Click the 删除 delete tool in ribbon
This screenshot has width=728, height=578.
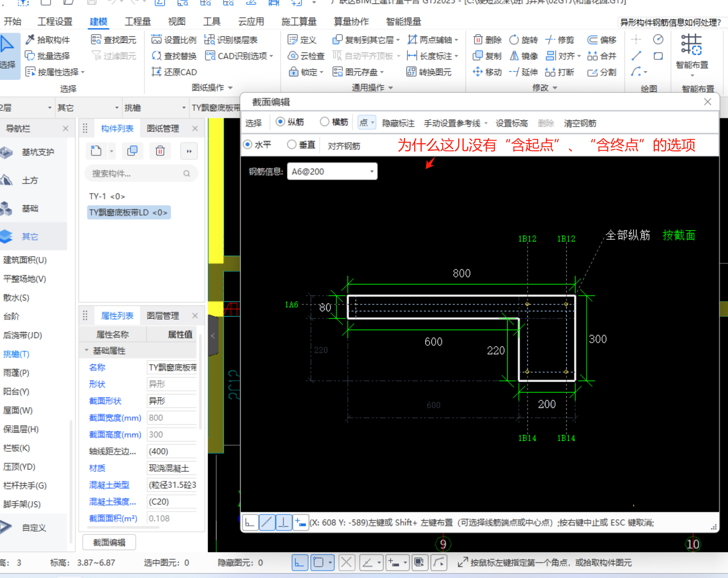487,40
